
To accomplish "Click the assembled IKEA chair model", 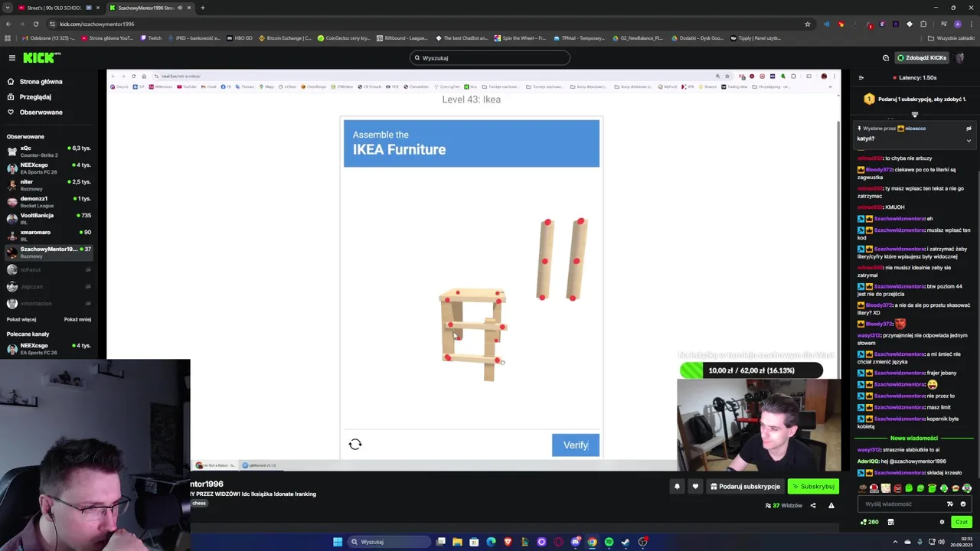I will tap(473, 333).
